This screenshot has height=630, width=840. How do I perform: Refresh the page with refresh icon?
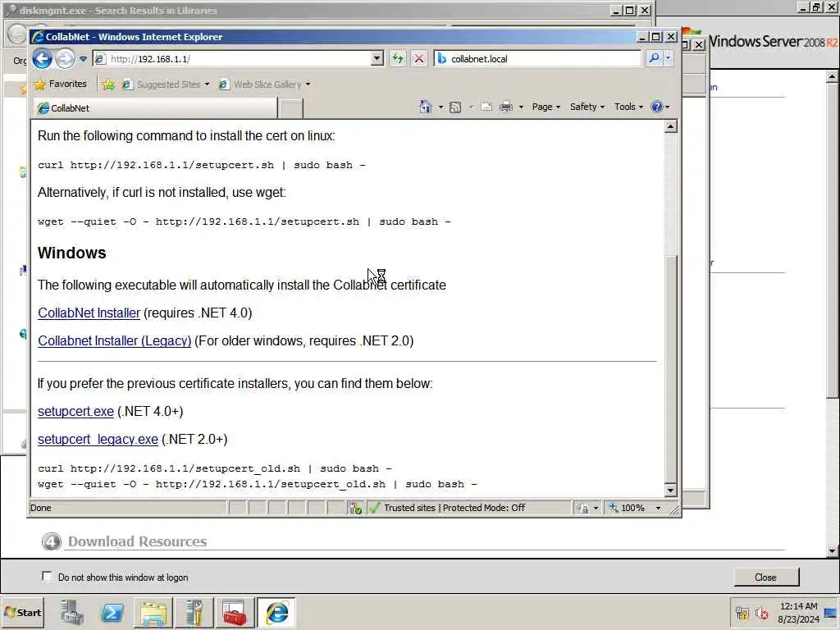tap(398, 58)
